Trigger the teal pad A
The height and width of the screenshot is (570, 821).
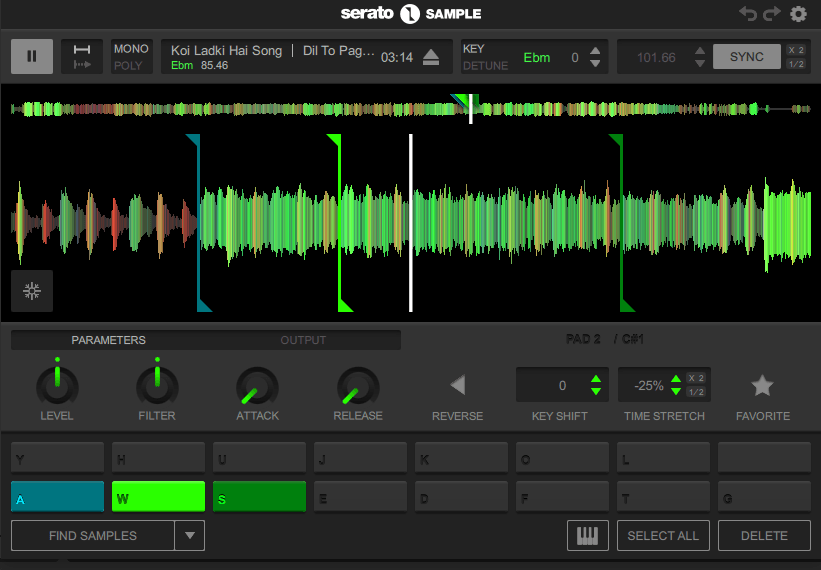58,497
